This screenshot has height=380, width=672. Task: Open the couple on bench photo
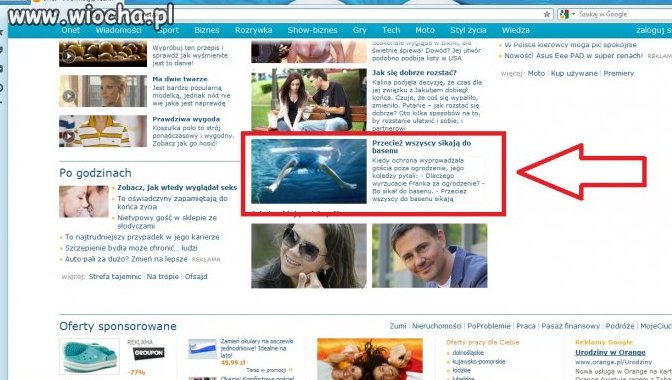click(x=309, y=99)
